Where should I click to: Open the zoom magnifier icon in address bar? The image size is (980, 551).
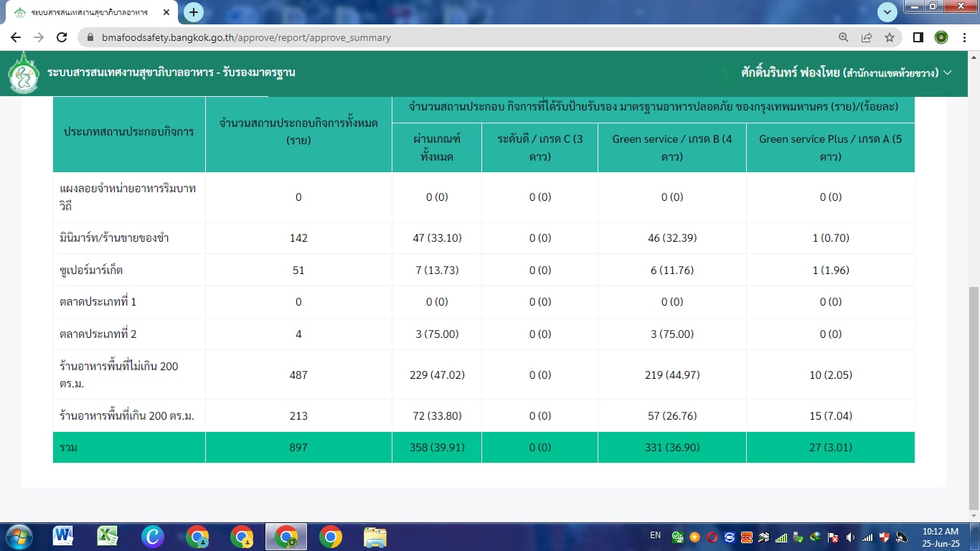pyautogui.click(x=844, y=37)
